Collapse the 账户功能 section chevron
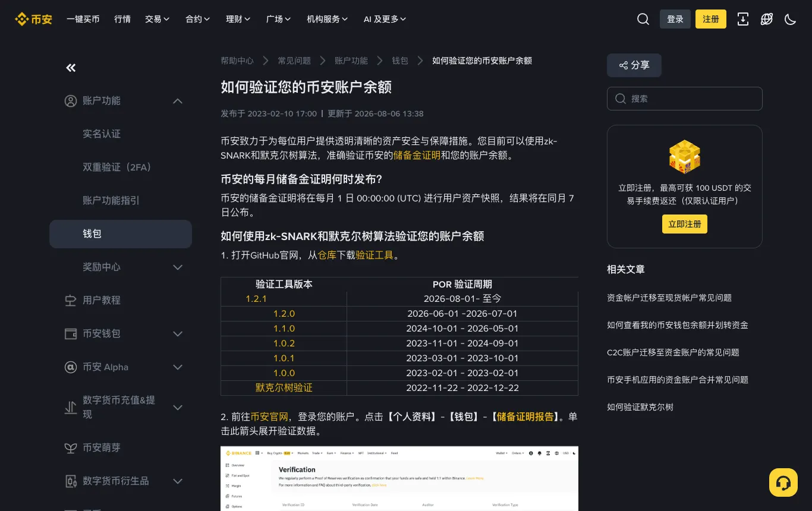This screenshot has width=812, height=511. tap(178, 101)
